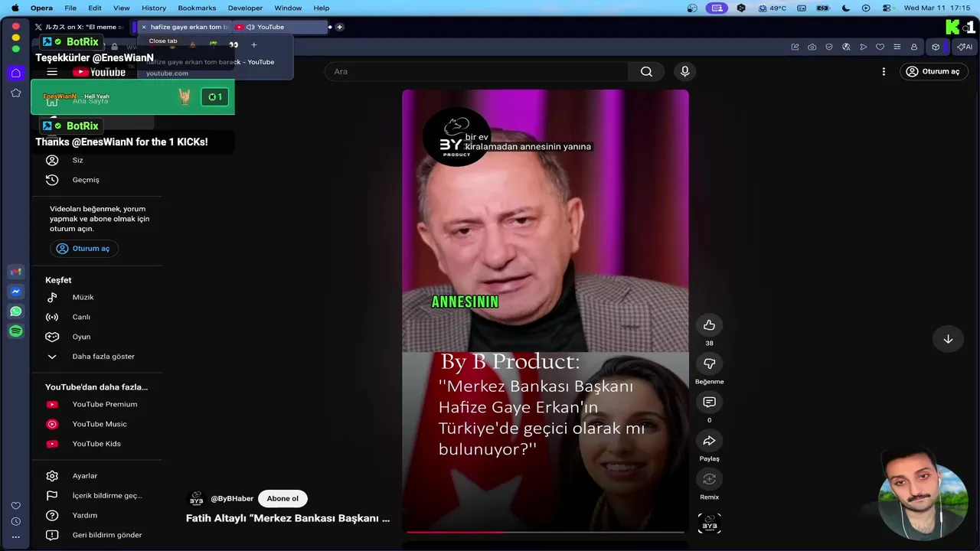Open the extensions cube icon
The width and height of the screenshot is (980, 551).
click(x=936, y=47)
